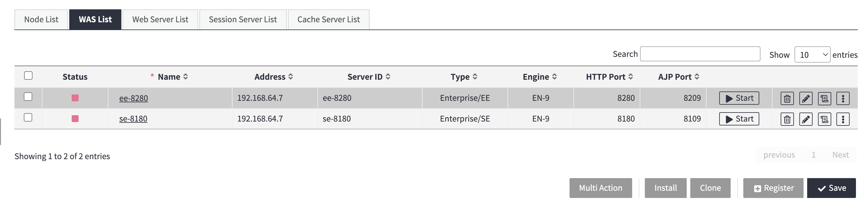The width and height of the screenshot is (868, 210).
Task: Switch to the Node List tab
Action: coord(41,19)
